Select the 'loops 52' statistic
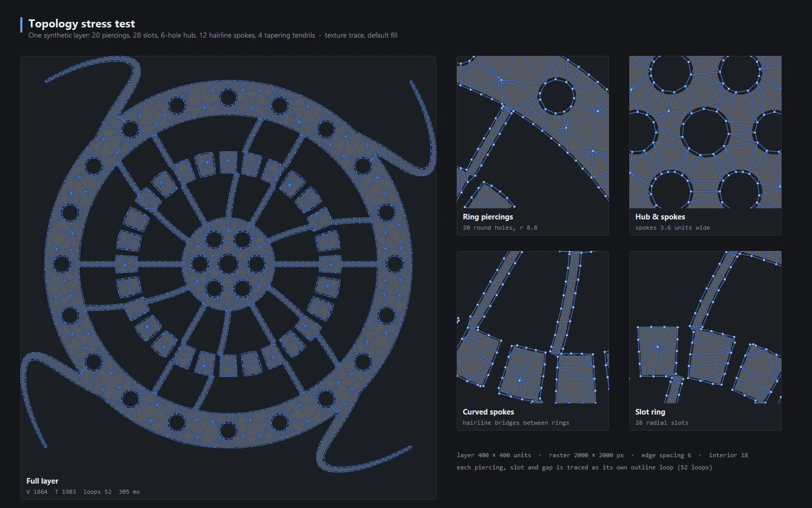This screenshot has width=812, height=508. coord(97,492)
